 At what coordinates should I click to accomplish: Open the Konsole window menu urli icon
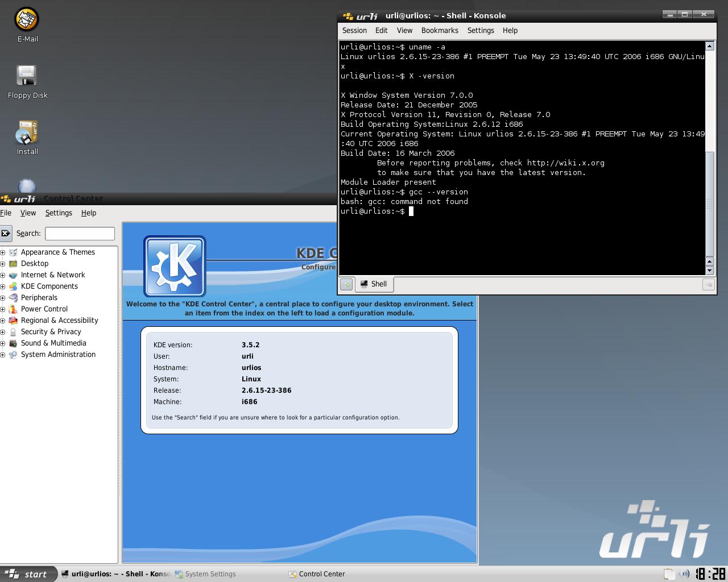point(361,16)
